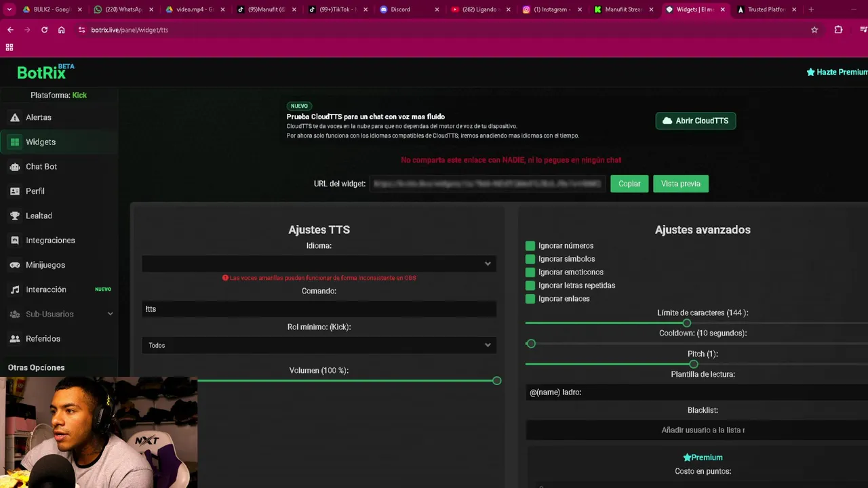Click the red warning icon about yellow voices

point(225,278)
